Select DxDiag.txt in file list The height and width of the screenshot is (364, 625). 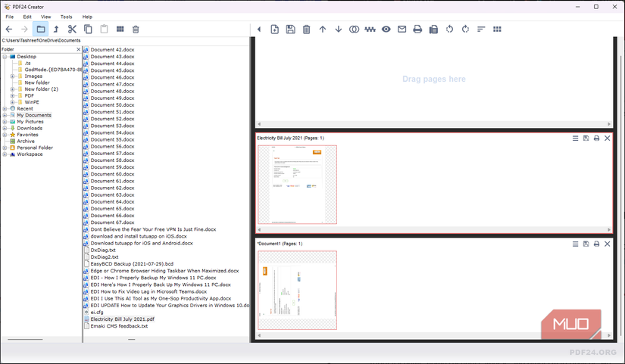[103, 250]
